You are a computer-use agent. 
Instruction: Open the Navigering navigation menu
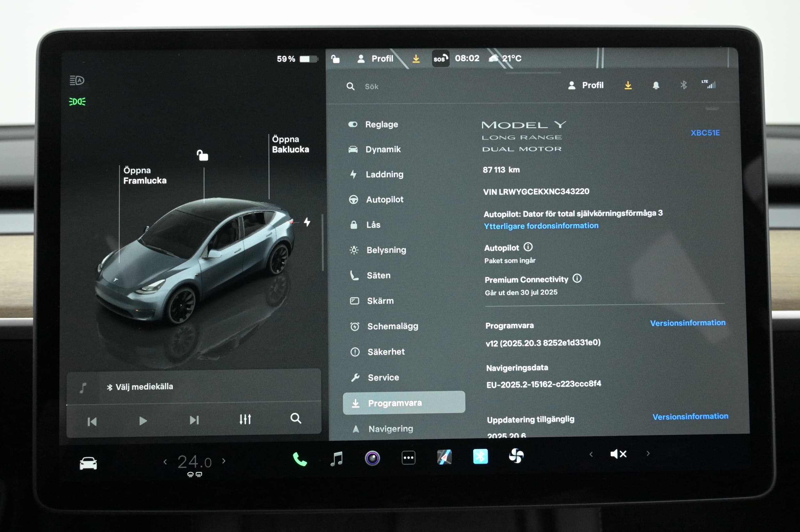click(383, 429)
